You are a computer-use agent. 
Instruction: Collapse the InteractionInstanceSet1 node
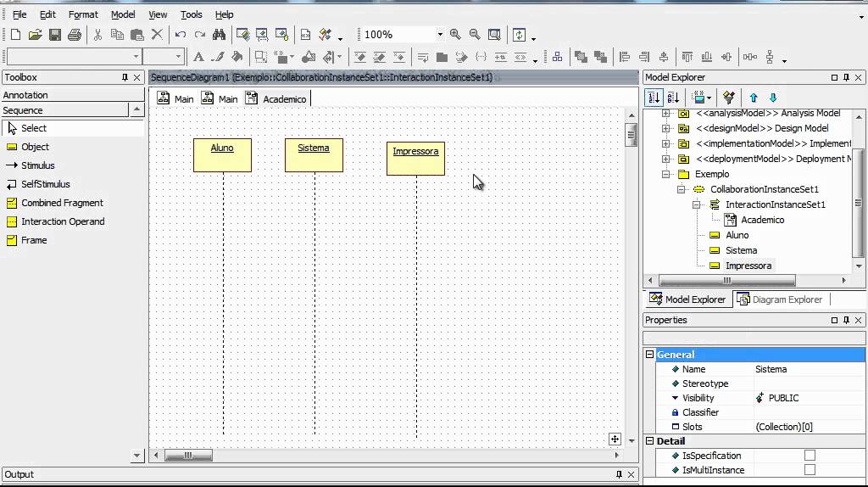click(x=697, y=205)
